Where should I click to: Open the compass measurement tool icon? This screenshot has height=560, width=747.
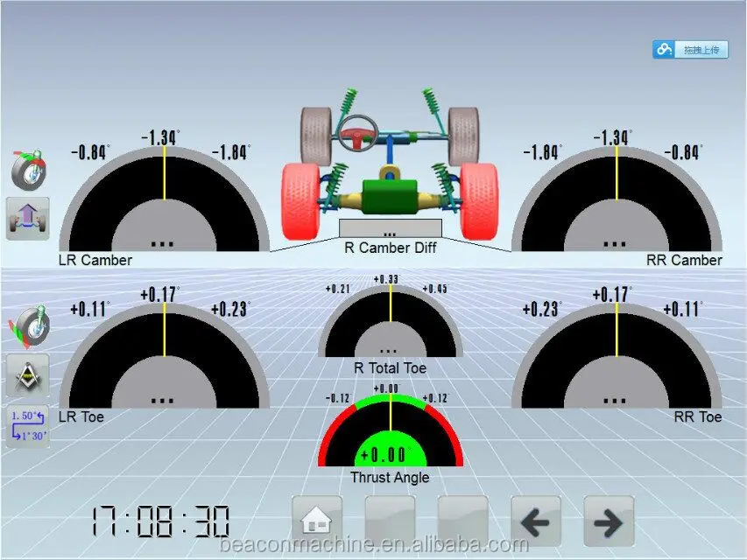point(28,375)
